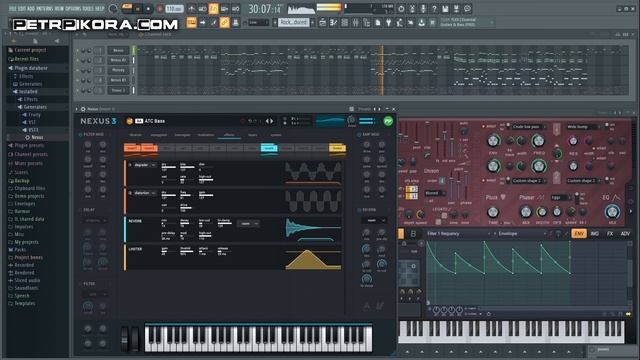Adjust the distortion drive slider
Screen dimensions: 640x360
pos(186,208)
